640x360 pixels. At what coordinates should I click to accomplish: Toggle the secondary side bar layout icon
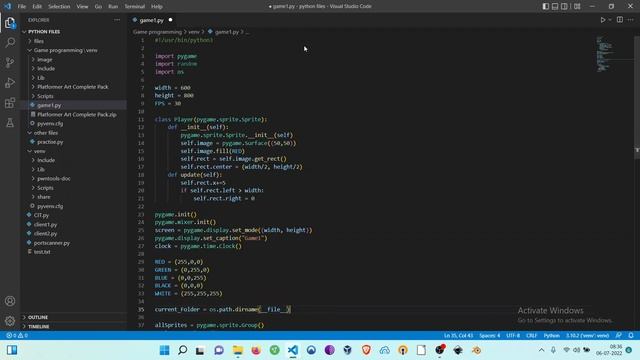click(x=564, y=6)
